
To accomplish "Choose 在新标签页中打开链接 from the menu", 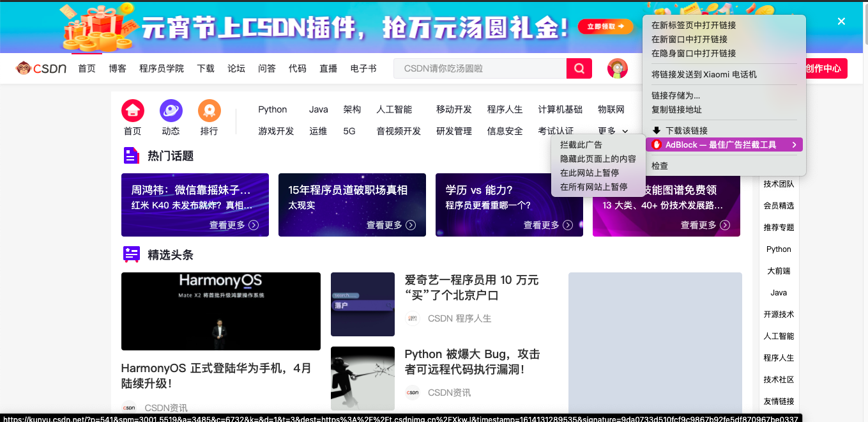I will click(x=693, y=26).
